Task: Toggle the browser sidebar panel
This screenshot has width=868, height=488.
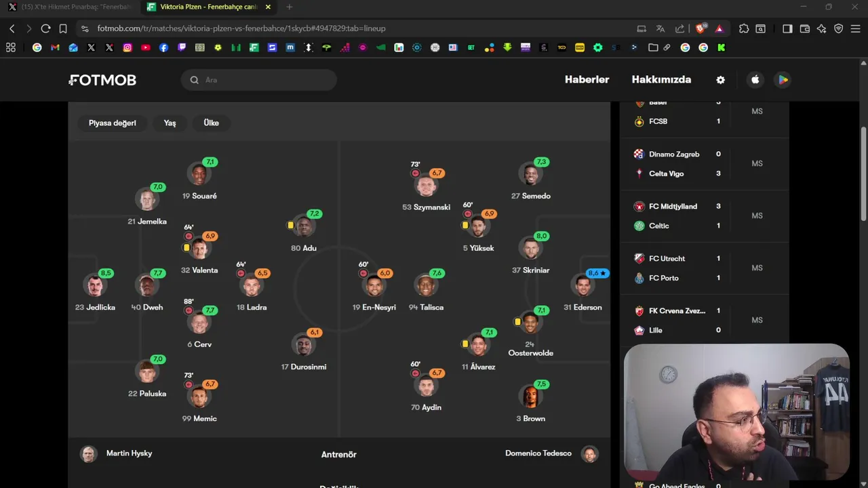Action: (787, 28)
